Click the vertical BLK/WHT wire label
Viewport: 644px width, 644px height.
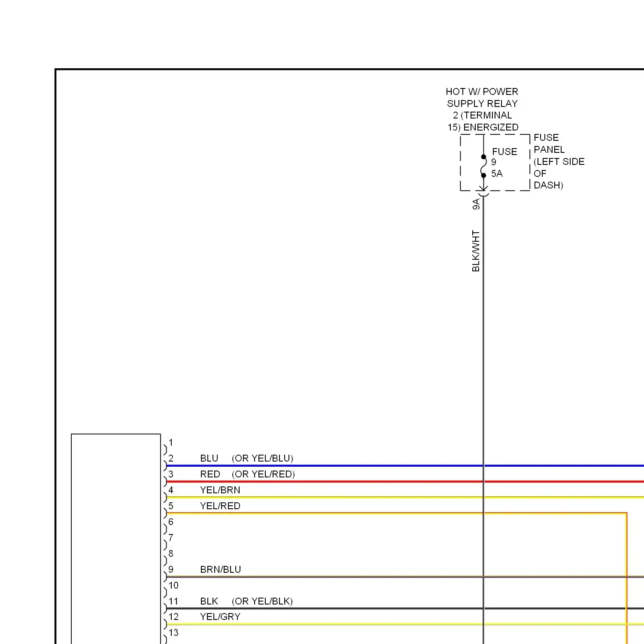click(476, 251)
